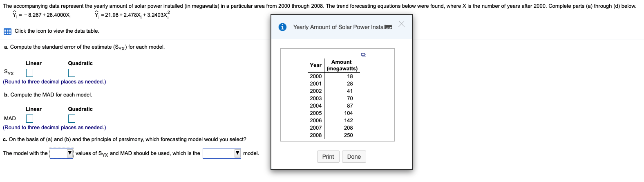This screenshot has width=644, height=182.
Task: Open the dropdown after "The model with the"
Action: [61, 153]
